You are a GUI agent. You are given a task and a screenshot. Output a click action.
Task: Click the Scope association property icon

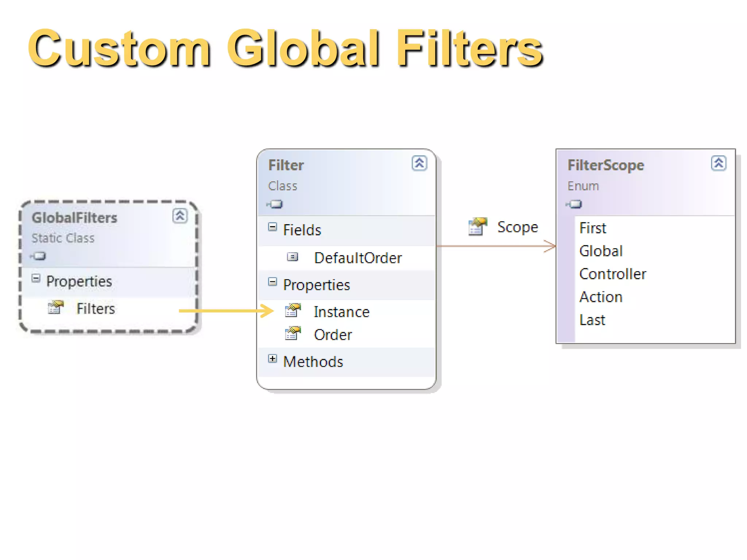(478, 227)
